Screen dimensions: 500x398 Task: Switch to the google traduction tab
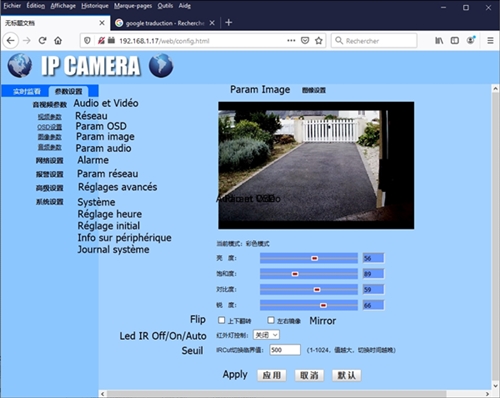pos(165,23)
